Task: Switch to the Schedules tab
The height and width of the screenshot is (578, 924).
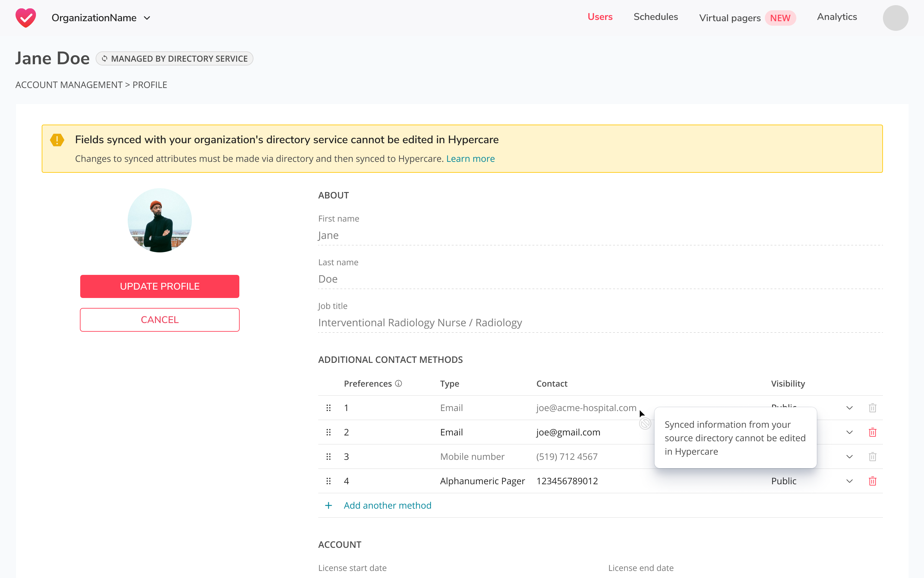Action: (655, 17)
